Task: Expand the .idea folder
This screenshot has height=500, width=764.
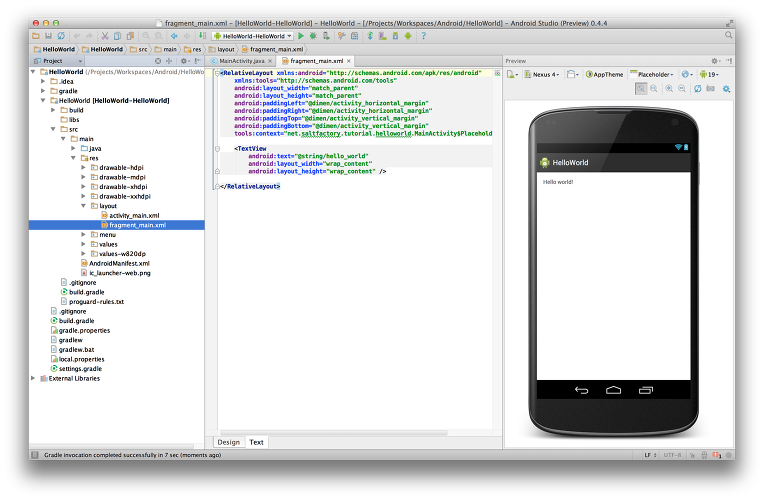Action: pyautogui.click(x=43, y=81)
